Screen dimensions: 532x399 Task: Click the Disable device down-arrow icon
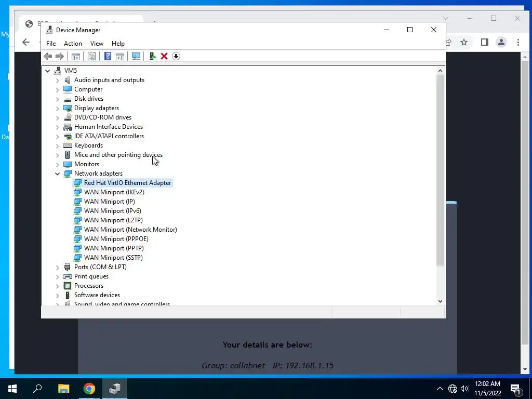coord(176,56)
